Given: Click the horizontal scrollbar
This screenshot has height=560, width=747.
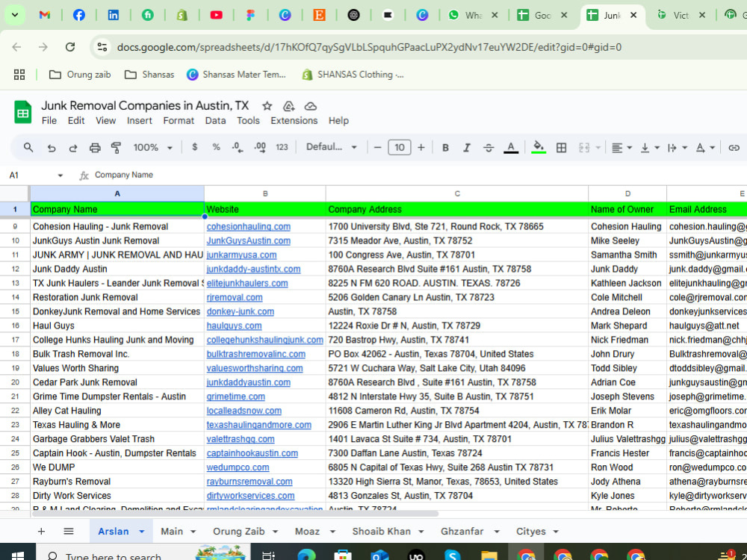Looking at the screenshot, I should 235,514.
